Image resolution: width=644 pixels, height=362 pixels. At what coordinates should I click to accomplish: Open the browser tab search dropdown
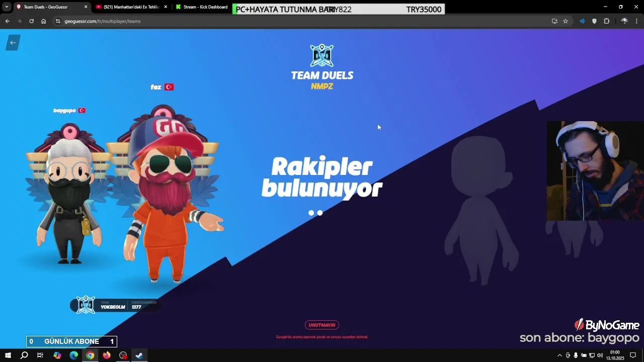[7, 7]
